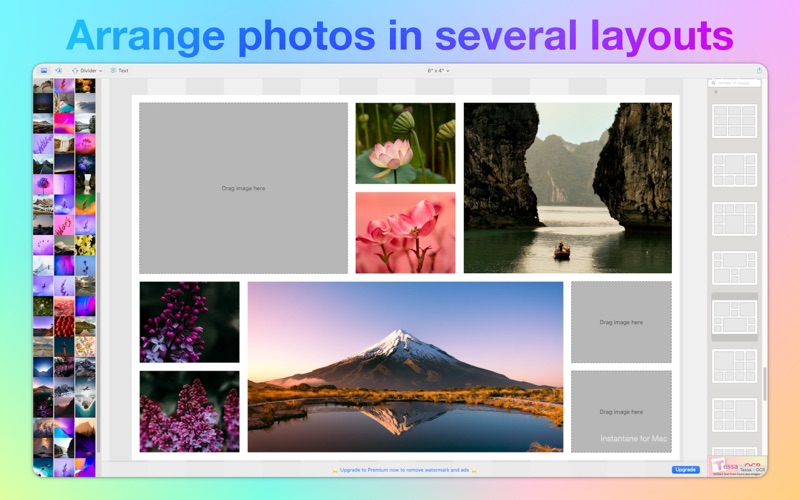Select the snowy mountain reflection photo

(x=405, y=367)
